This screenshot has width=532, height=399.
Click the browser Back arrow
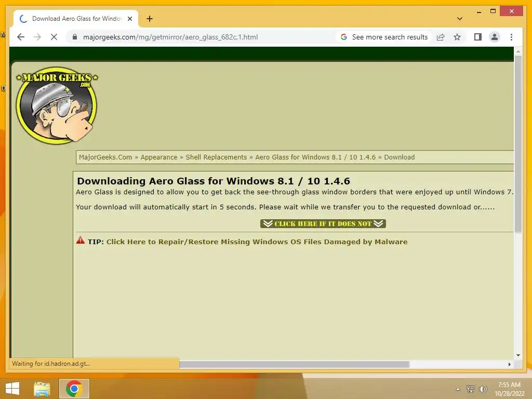[x=21, y=37]
